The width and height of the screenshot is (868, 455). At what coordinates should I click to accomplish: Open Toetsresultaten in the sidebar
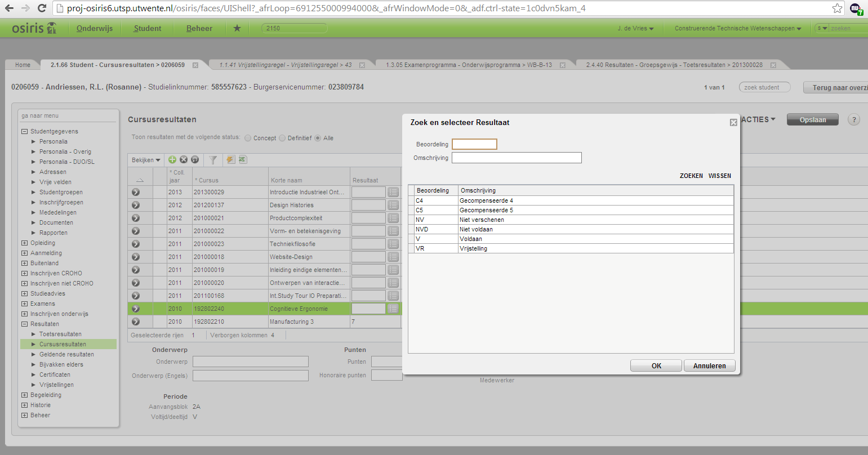coord(60,334)
